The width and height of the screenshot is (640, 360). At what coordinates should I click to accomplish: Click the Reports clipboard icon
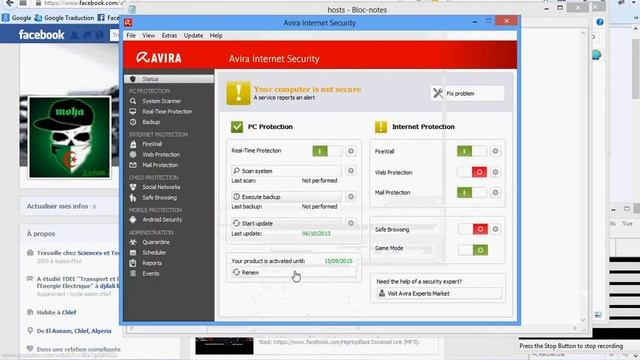coord(133,263)
